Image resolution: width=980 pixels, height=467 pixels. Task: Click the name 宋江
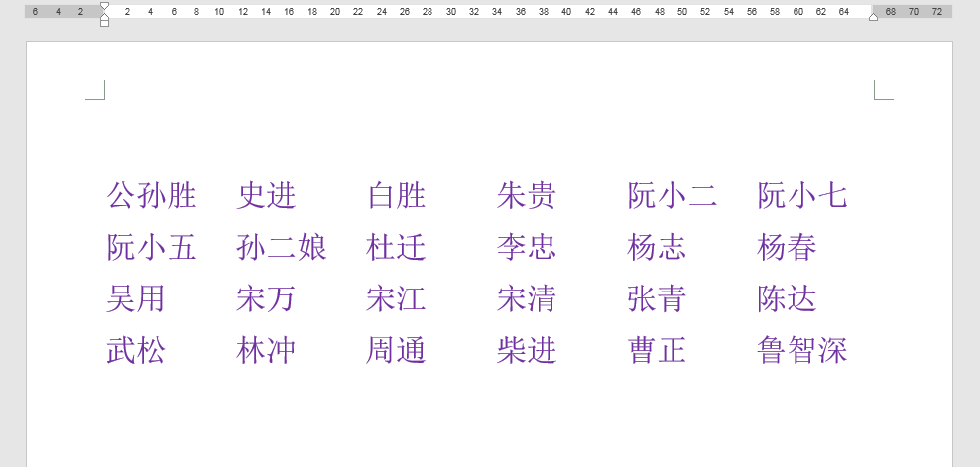click(x=396, y=298)
